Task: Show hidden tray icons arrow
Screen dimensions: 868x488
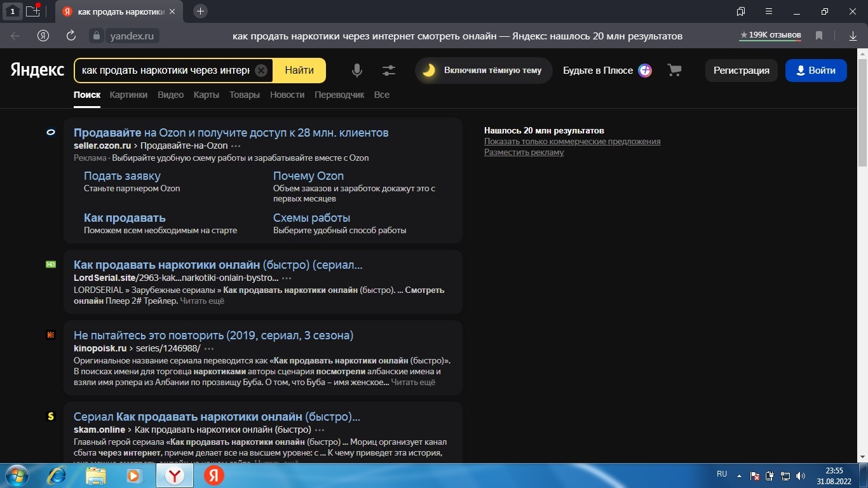Action: 739,475
